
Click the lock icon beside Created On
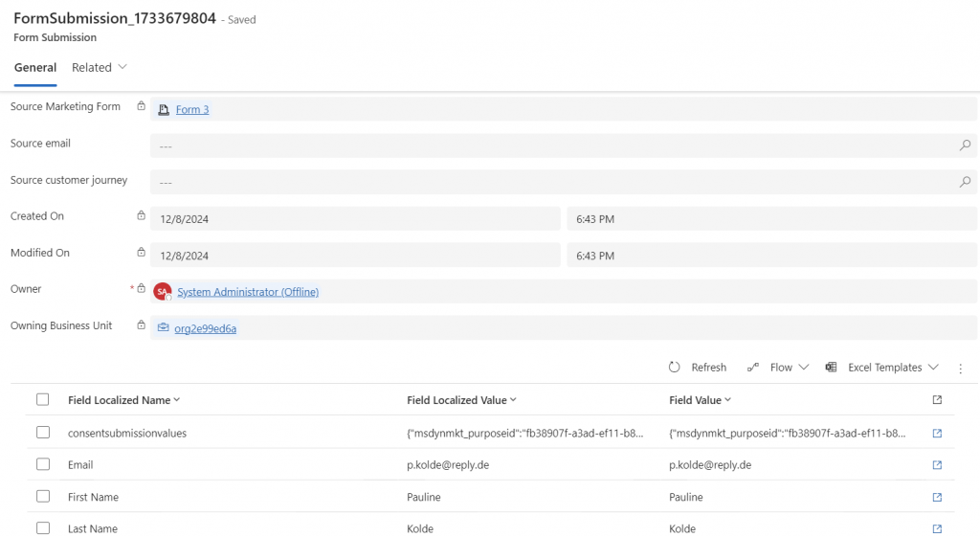(142, 215)
